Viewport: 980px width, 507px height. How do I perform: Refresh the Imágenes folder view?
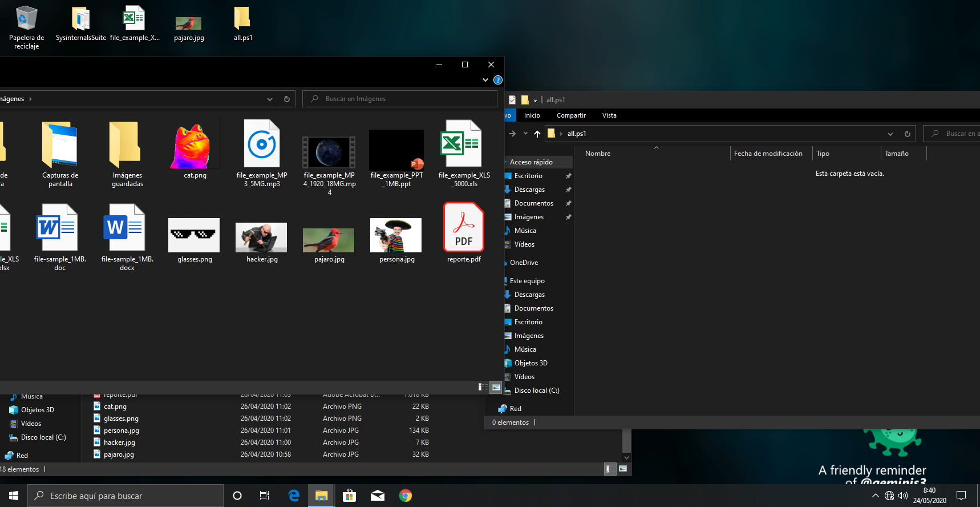(287, 99)
